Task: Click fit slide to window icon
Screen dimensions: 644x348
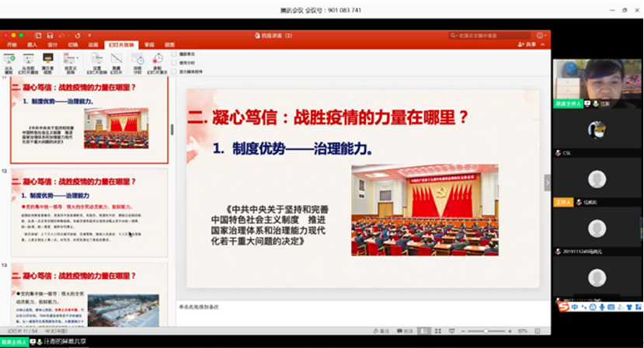Action: pyautogui.click(x=538, y=331)
